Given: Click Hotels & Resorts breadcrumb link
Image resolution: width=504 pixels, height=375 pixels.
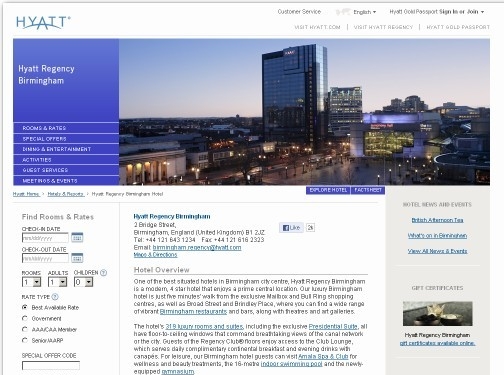Looking at the screenshot, I should [66, 194].
